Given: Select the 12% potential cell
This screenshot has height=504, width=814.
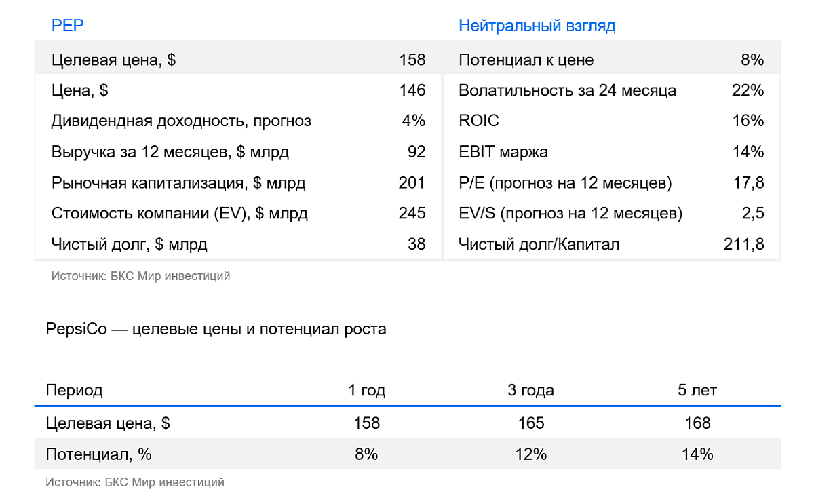Looking at the screenshot, I should (x=530, y=454).
